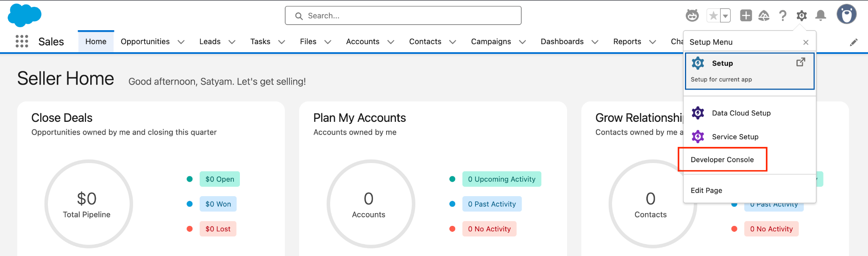
Task: Click the Salesforce cloud logo
Action: tap(25, 15)
